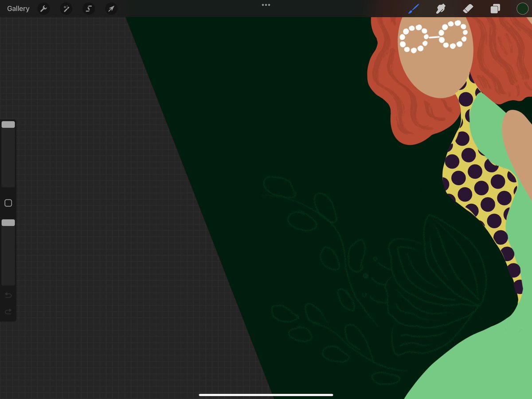Open the Layers panel

tap(495, 8)
